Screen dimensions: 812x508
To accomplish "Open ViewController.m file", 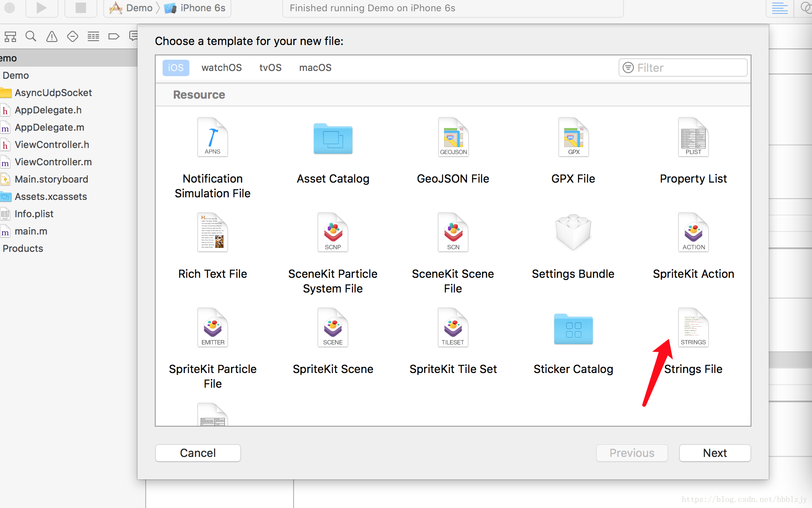I will [x=53, y=162].
